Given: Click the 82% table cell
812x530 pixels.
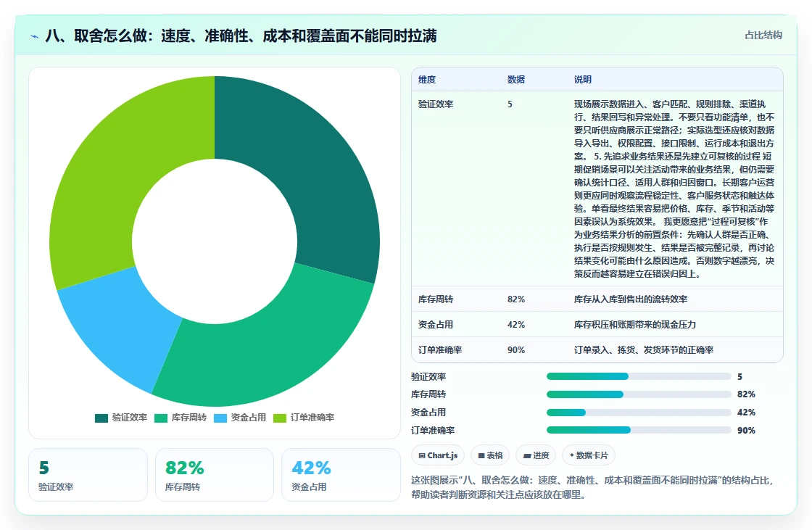Looking at the screenshot, I should coord(515,299).
